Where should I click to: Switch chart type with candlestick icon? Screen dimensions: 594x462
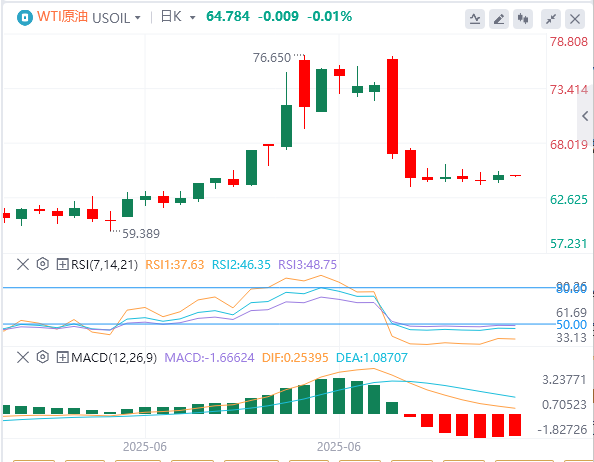[x=523, y=19]
